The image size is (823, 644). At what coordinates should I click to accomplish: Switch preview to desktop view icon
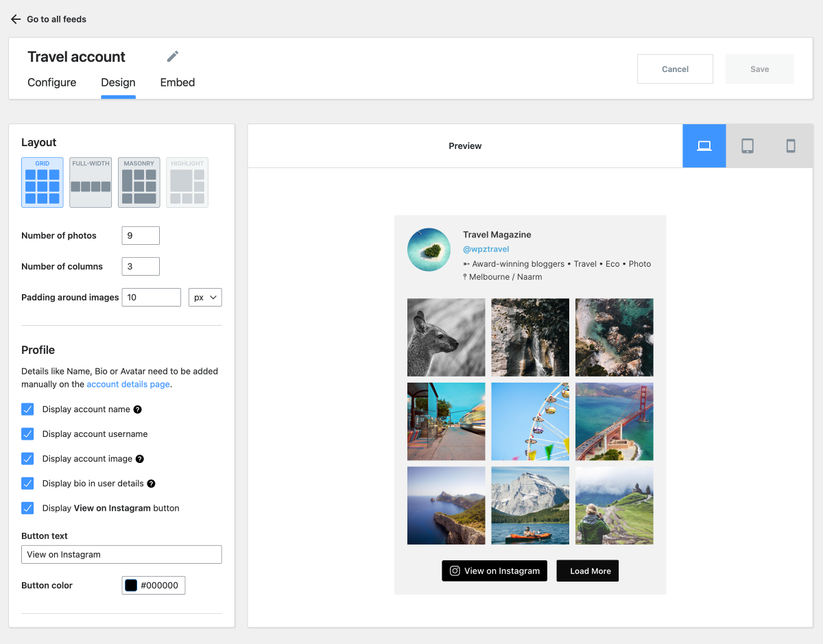point(704,146)
